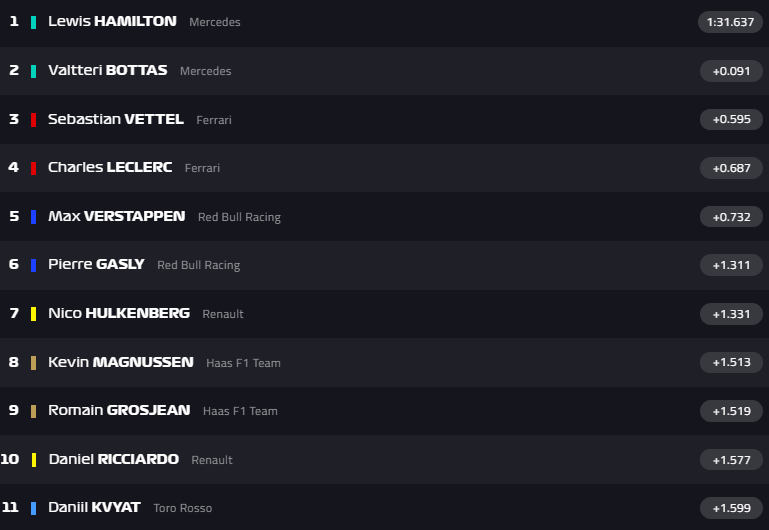Click Ferrari red color bar beside Vettel
The width and height of the screenshot is (769, 530).
point(34,120)
